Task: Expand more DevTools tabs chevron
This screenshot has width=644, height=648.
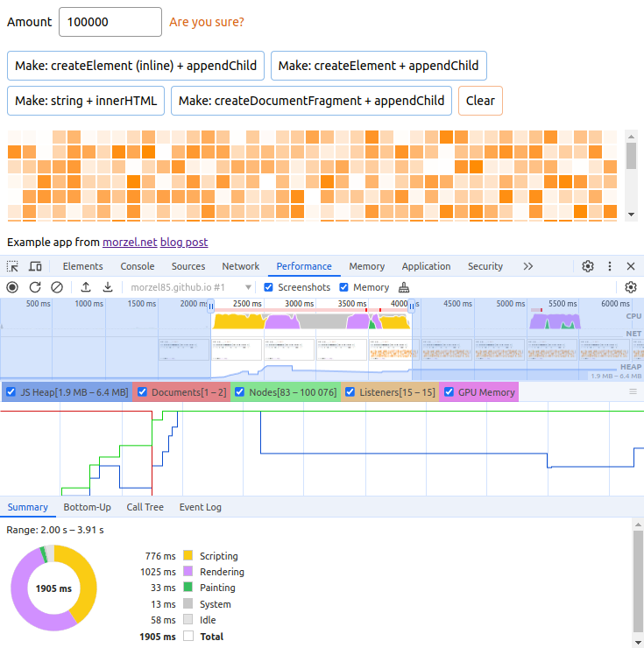Action: pyautogui.click(x=527, y=266)
